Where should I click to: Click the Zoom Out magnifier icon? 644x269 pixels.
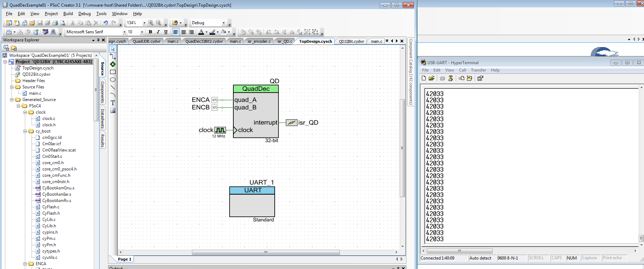click(x=158, y=23)
